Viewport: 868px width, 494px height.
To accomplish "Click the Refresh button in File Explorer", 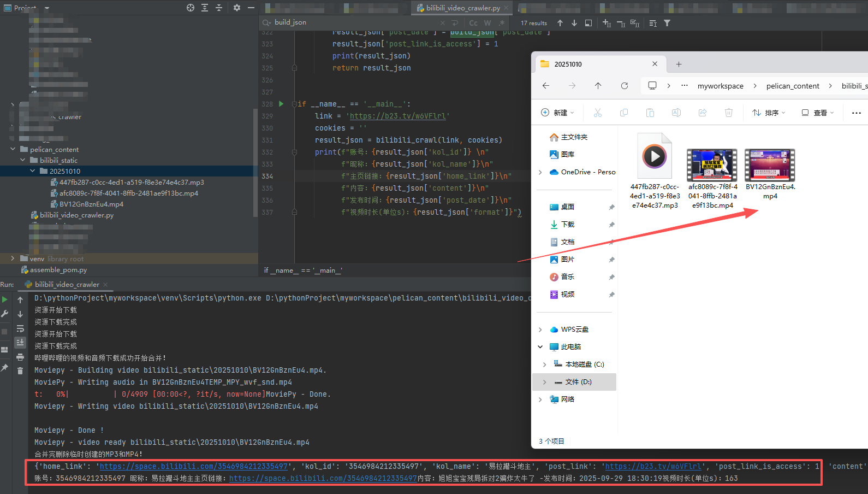I will point(625,86).
